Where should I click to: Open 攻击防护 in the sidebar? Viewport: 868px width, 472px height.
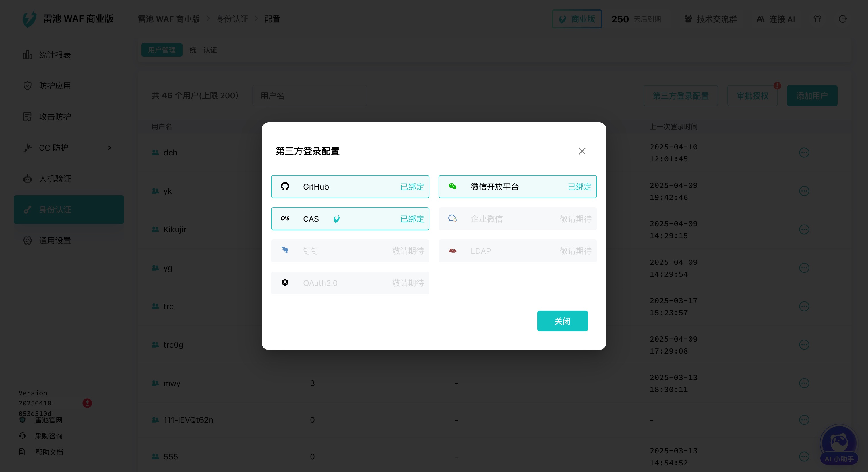69,117
